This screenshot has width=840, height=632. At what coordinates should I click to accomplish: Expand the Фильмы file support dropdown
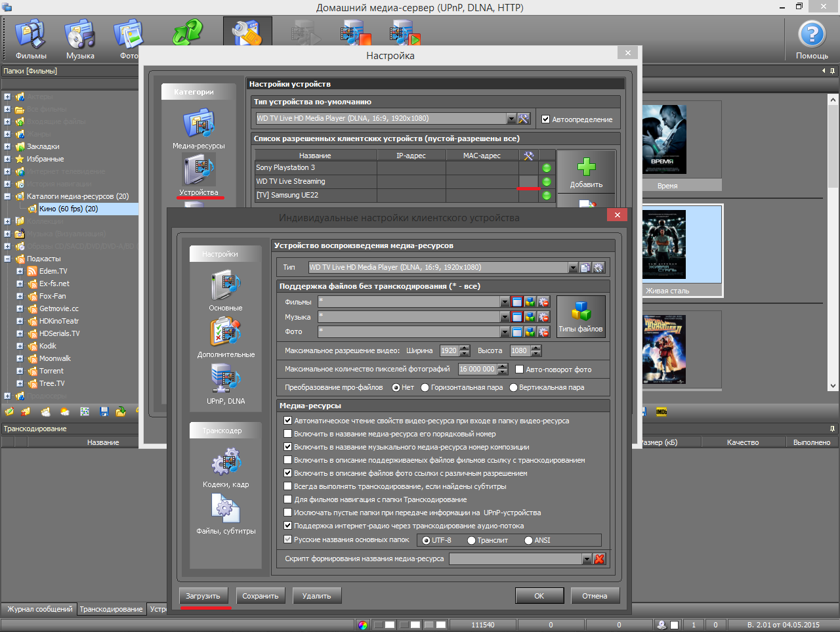pos(505,302)
